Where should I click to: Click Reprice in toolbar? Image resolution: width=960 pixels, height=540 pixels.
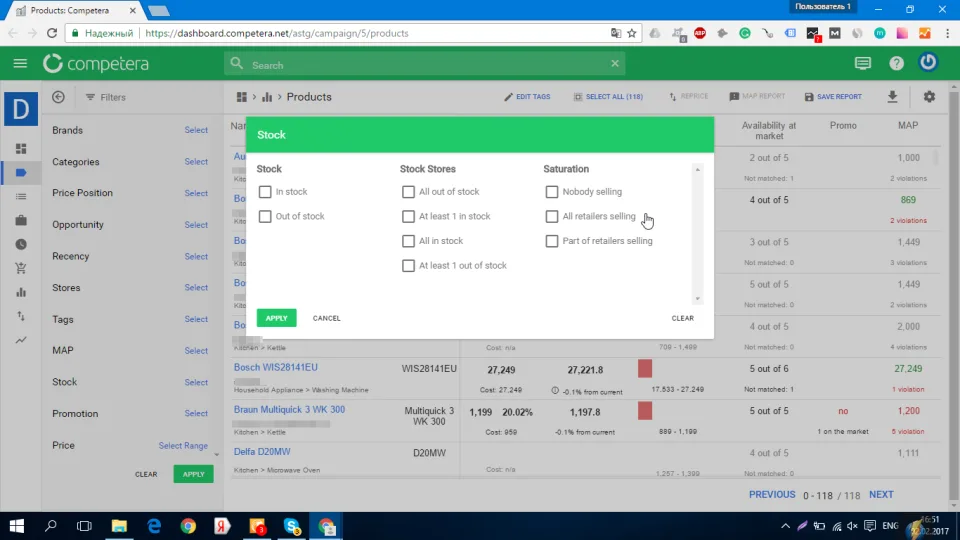click(688, 97)
